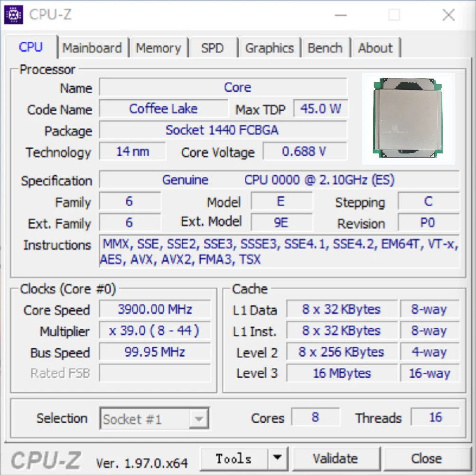The height and width of the screenshot is (475, 476).
Task: Click the 45.0 W Max TDP value
Action: tap(320, 108)
